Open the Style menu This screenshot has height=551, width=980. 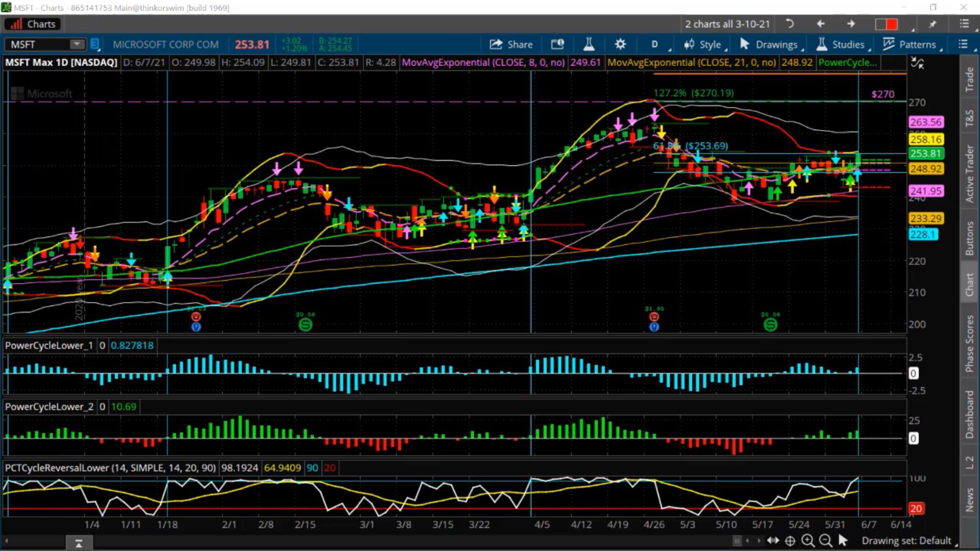tap(704, 44)
